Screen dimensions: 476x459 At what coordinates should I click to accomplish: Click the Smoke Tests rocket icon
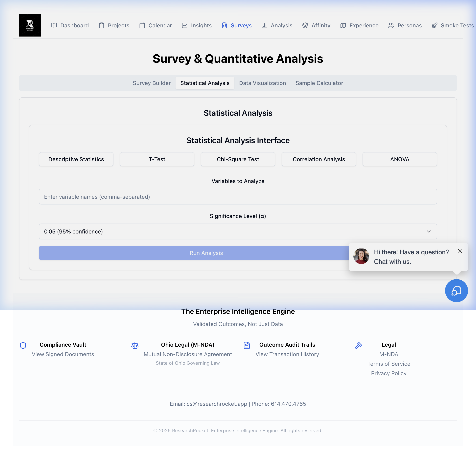(x=435, y=26)
